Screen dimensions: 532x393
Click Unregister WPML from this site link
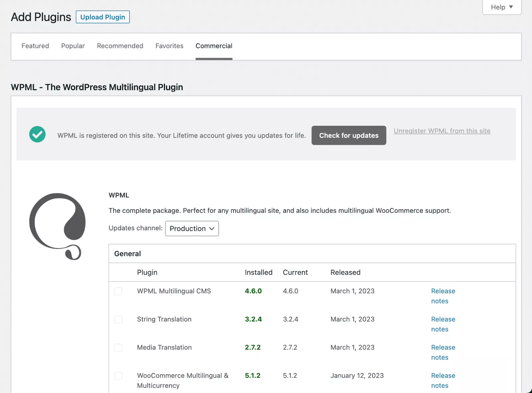(x=442, y=131)
